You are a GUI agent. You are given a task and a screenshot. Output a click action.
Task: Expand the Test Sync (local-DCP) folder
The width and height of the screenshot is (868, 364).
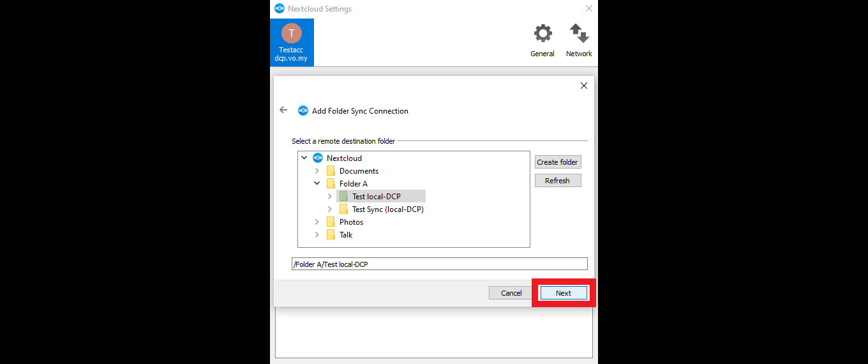click(330, 209)
